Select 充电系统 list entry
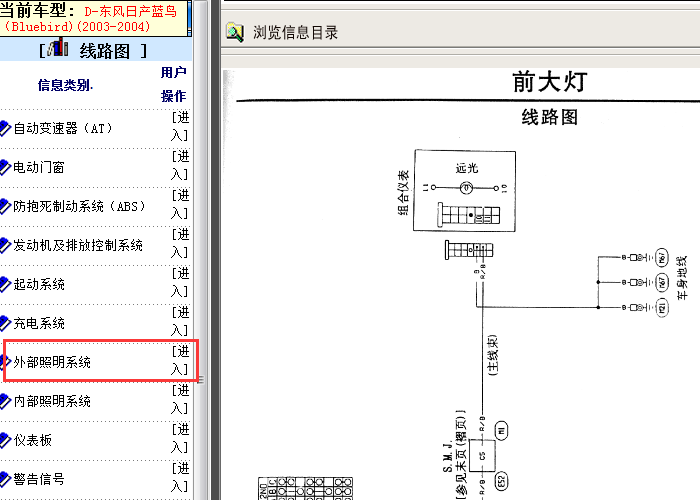Viewport: 700px width, 500px height. tap(39, 323)
